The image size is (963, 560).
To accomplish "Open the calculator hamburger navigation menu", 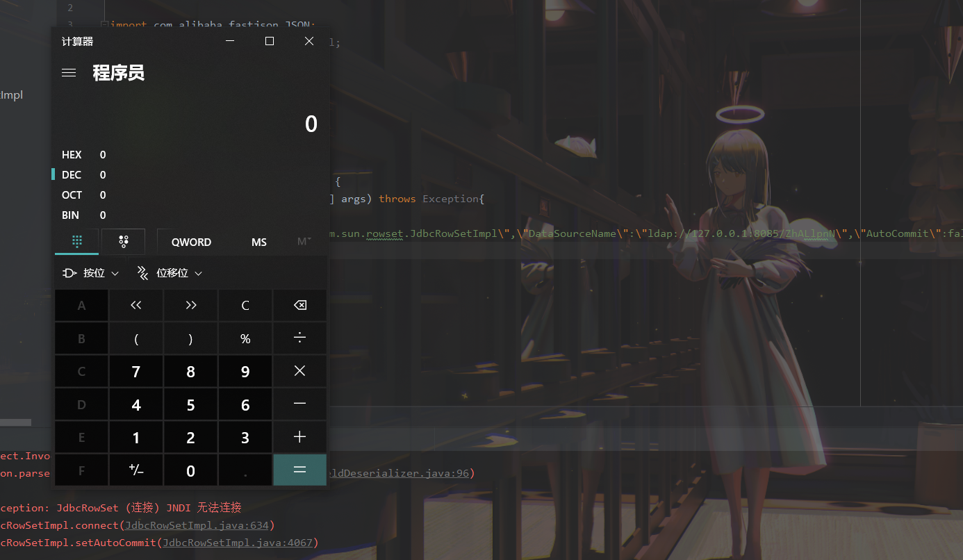I will pos(69,72).
